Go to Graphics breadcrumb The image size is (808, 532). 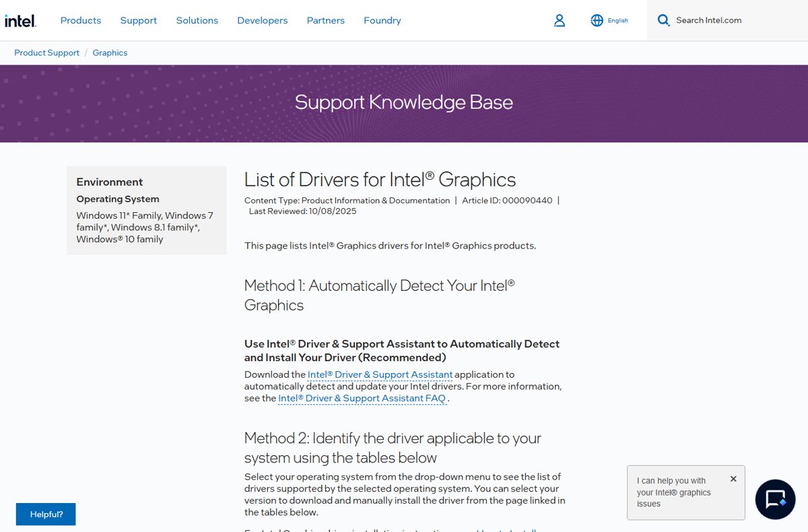110,53
